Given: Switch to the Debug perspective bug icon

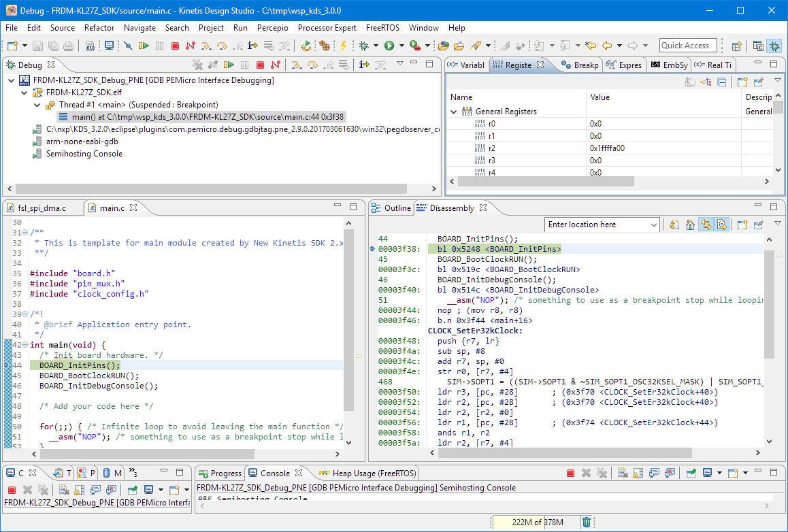Looking at the screenshot, I should pyautogui.click(x=774, y=46).
